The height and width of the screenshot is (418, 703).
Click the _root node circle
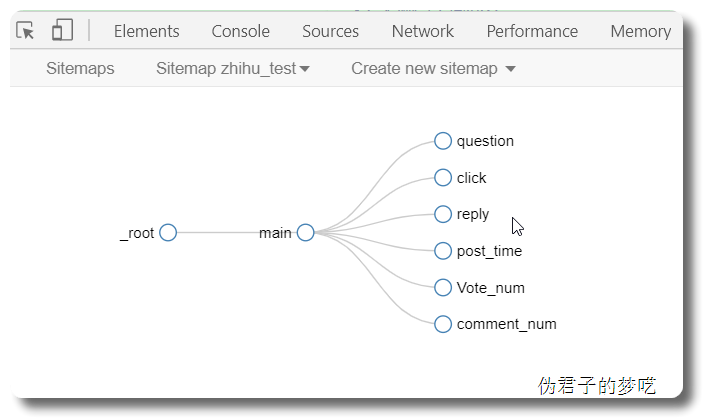point(168,233)
